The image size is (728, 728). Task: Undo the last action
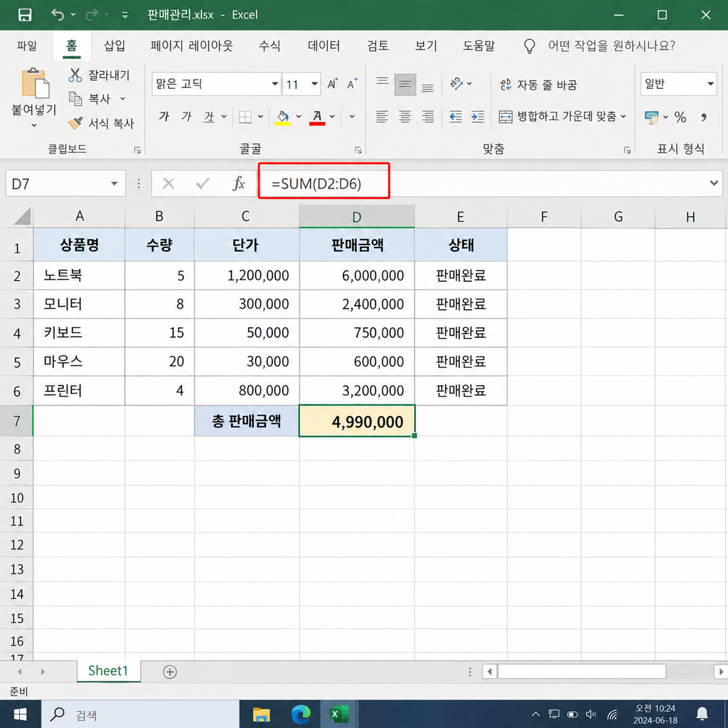click(58, 15)
